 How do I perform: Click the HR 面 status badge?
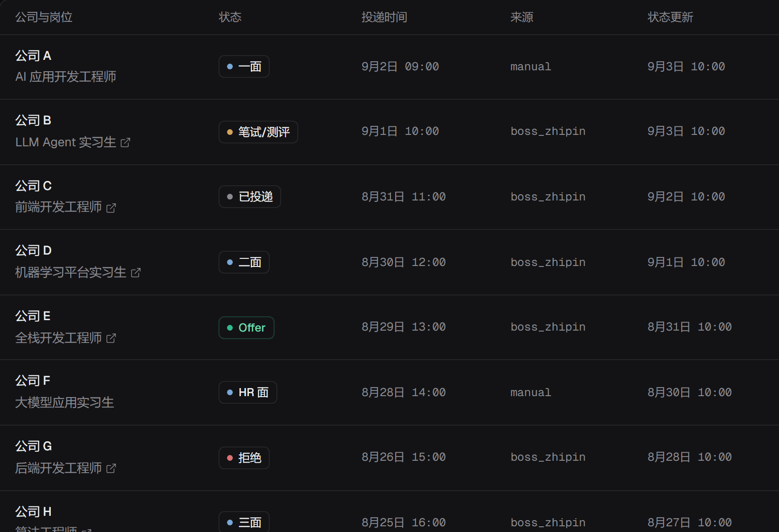point(248,392)
